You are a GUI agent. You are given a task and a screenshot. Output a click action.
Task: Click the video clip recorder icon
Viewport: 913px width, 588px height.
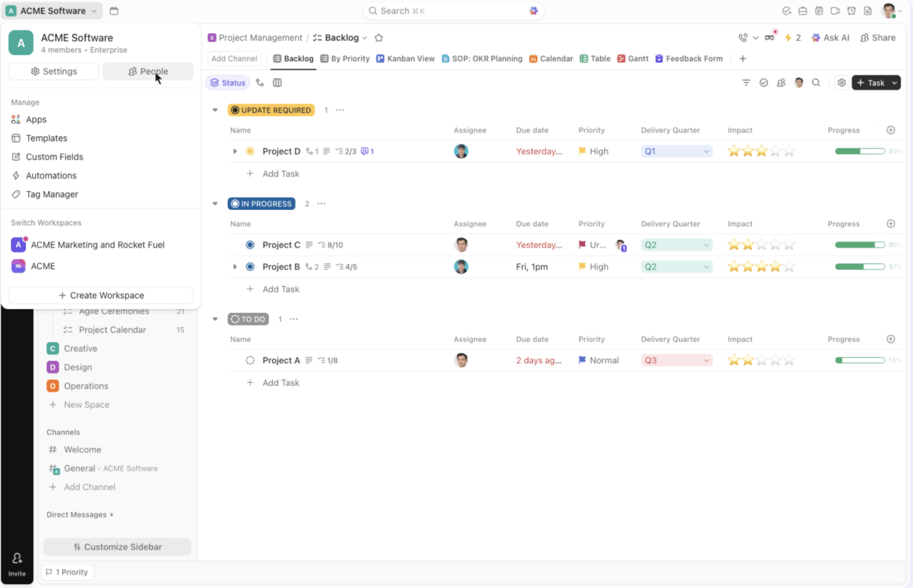(835, 11)
